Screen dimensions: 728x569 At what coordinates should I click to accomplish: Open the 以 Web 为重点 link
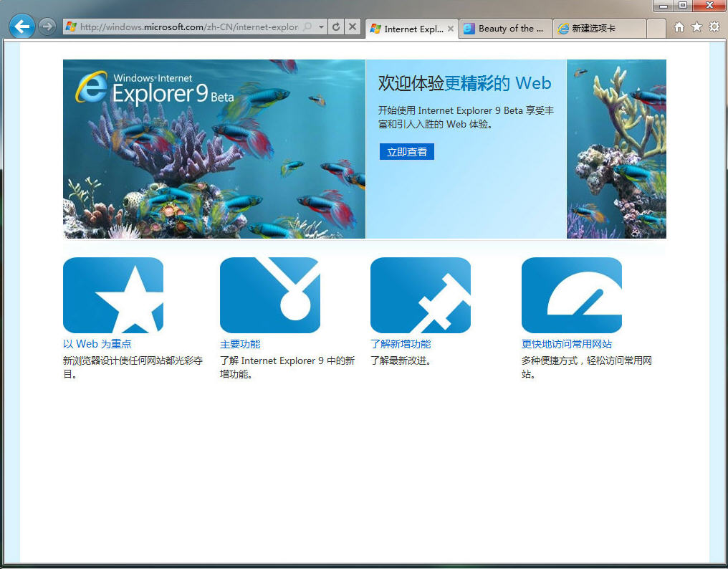point(97,344)
